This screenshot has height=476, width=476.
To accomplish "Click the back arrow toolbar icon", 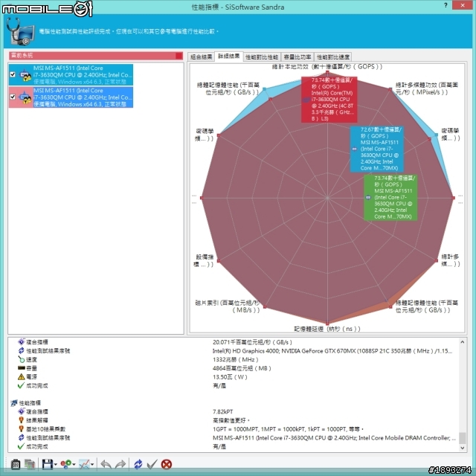I will [x=106, y=464].
